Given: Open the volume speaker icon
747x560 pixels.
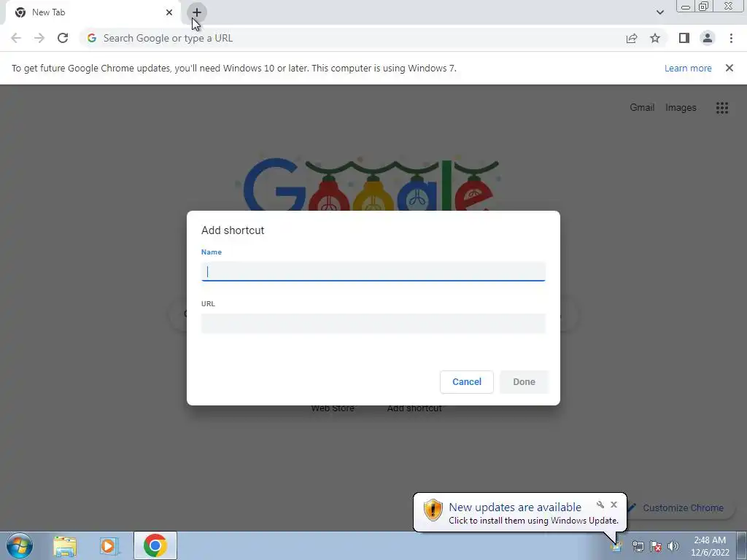Looking at the screenshot, I should click(673, 546).
